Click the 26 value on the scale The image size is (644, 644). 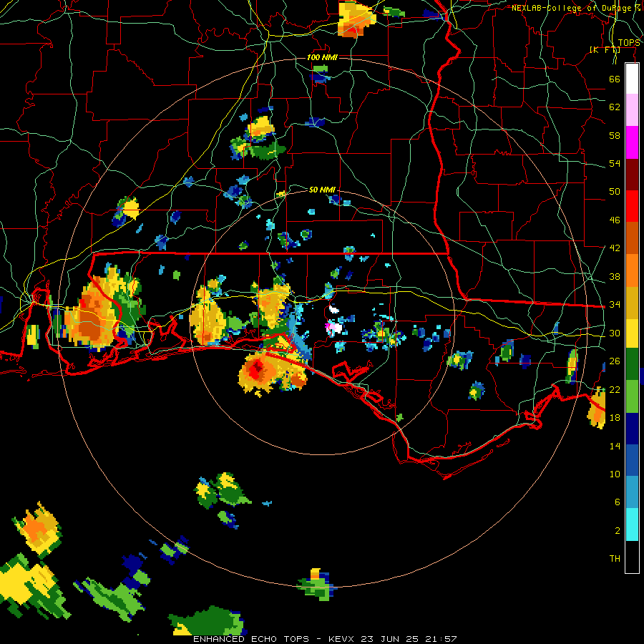click(615, 361)
